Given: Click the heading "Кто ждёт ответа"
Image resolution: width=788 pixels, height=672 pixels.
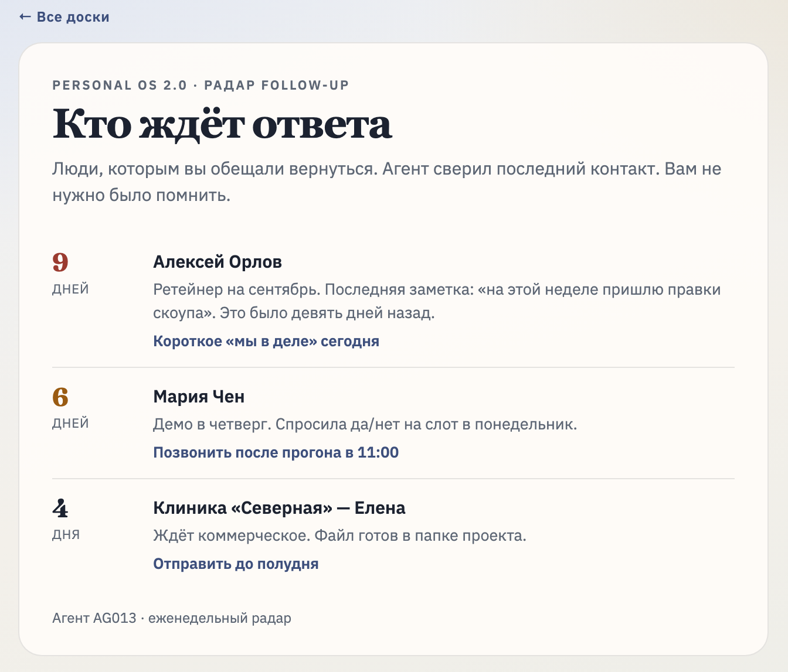Looking at the screenshot, I should coord(222,124).
